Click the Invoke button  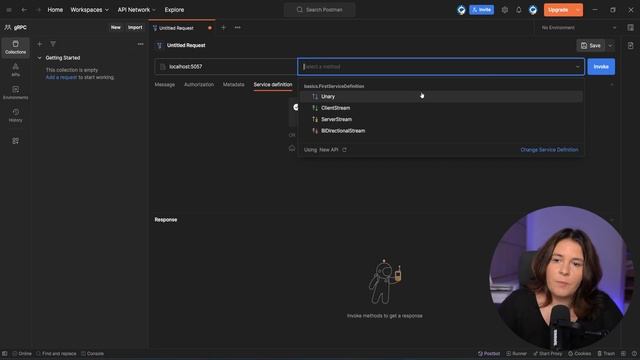pyautogui.click(x=601, y=67)
